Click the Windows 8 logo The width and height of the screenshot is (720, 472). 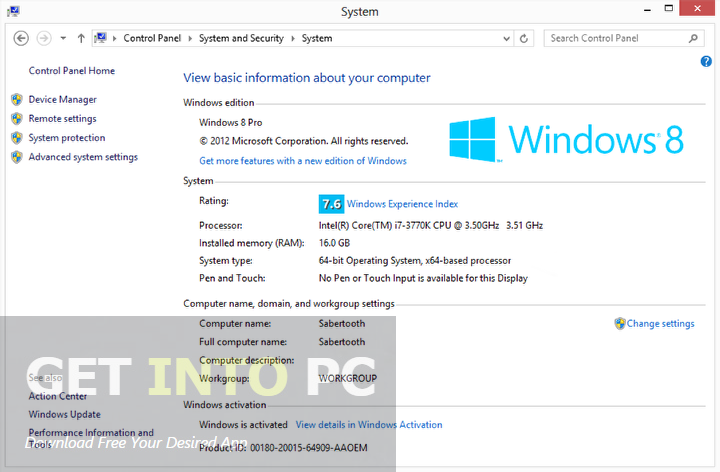[x=566, y=139]
